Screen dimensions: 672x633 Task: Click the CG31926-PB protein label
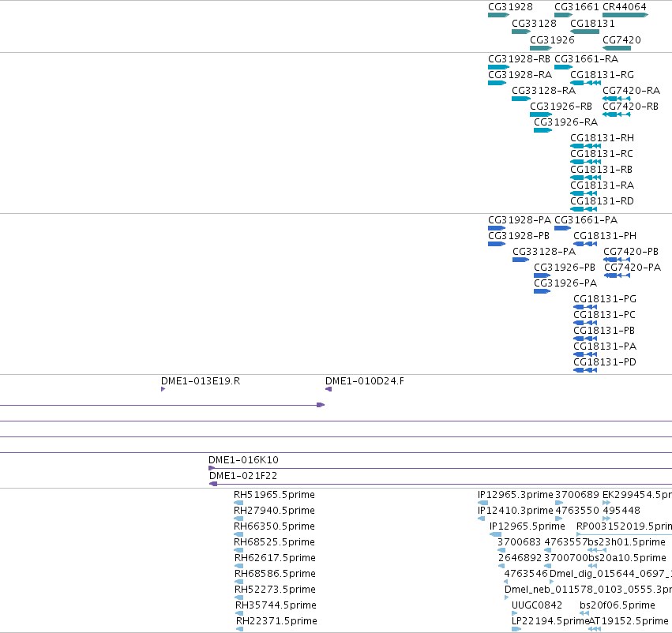(565, 268)
